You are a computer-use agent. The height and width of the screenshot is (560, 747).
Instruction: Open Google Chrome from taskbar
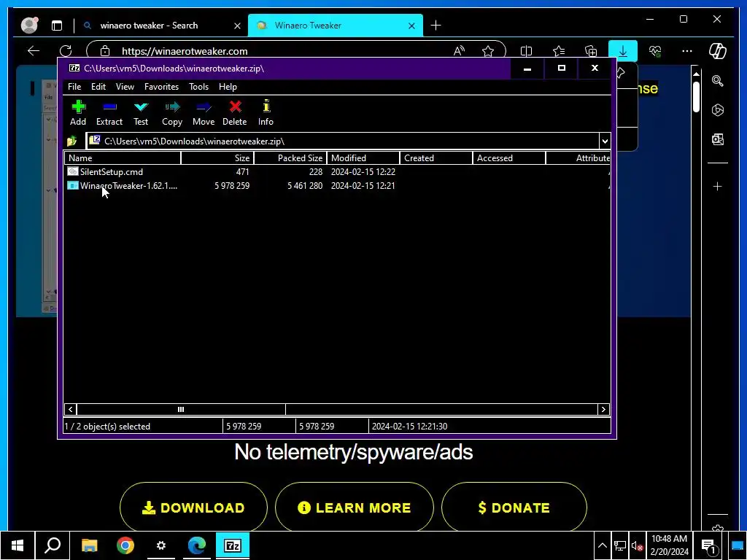(x=125, y=545)
